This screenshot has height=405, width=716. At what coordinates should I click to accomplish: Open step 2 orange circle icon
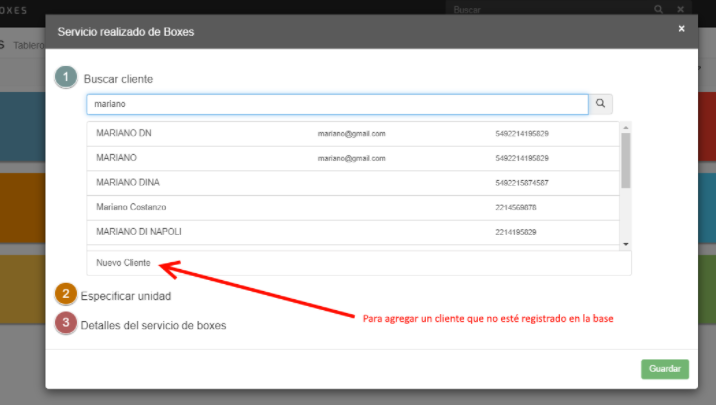tap(66, 294)
